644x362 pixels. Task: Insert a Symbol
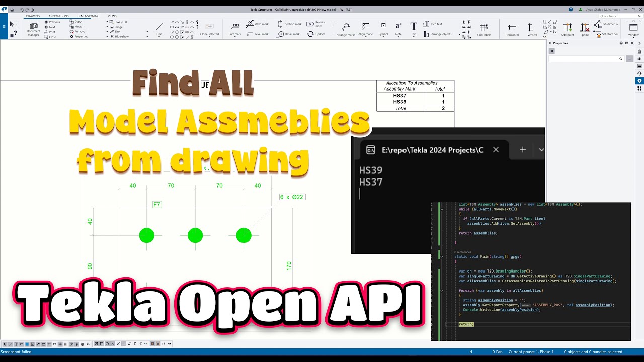point(383,29)
